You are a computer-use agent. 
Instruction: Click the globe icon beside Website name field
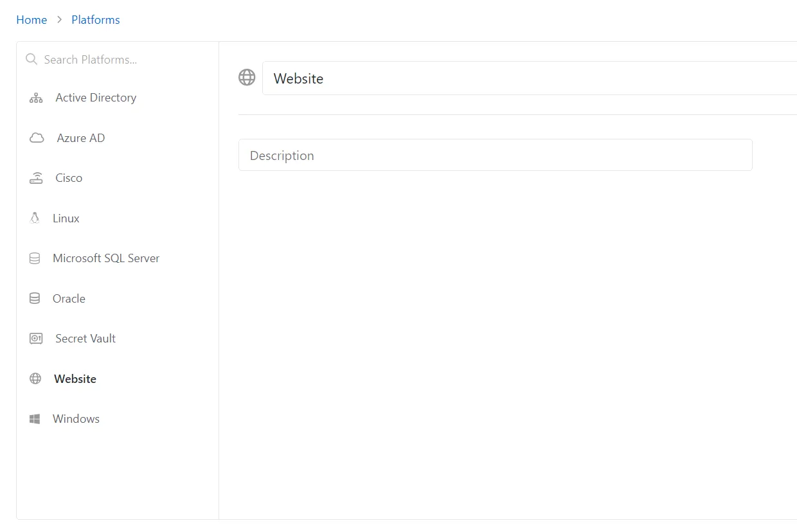(247, 78)
